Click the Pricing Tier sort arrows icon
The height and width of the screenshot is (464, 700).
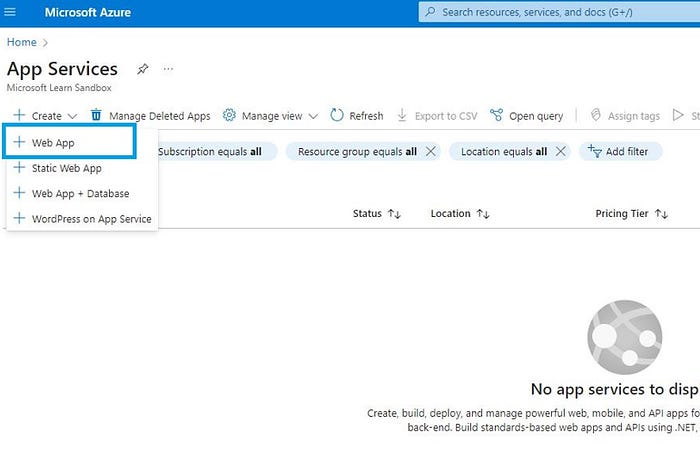pyautogui.click(x=662, y=214)
